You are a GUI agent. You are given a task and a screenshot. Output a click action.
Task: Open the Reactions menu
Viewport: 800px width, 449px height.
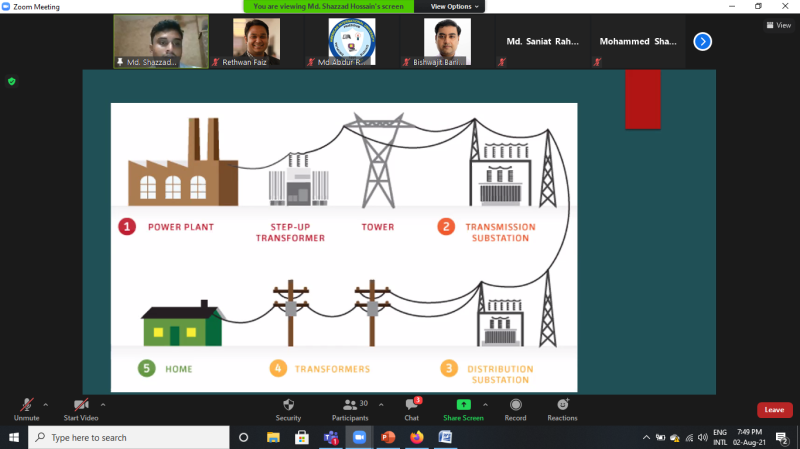point(562,407)
